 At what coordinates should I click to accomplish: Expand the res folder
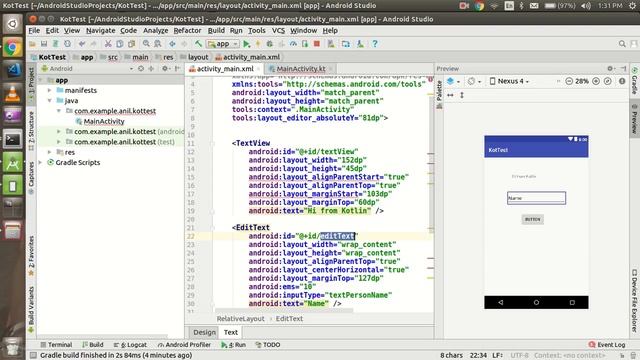(x=49, y=152)
